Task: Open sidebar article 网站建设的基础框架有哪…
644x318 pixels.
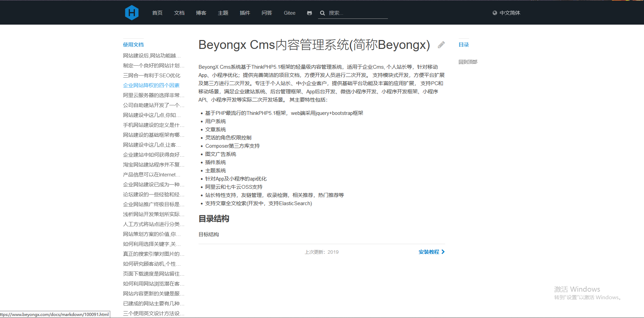Action: (x=154, y=135)
